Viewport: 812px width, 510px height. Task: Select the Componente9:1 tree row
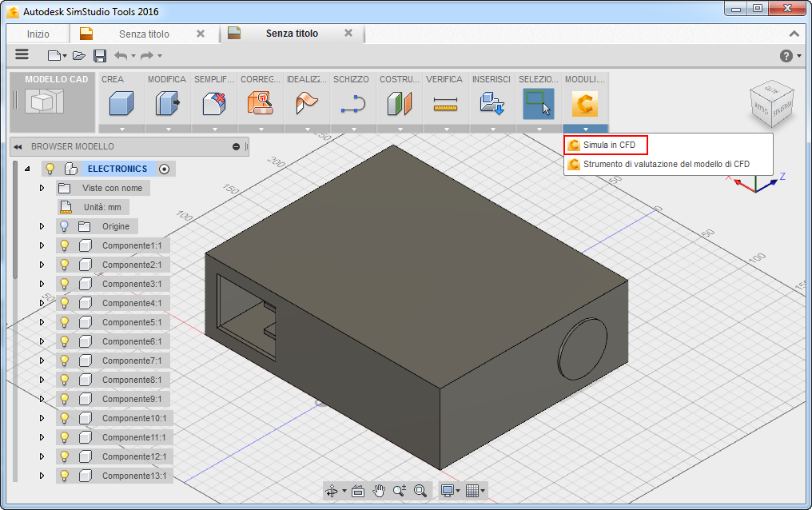click(113, 399)
